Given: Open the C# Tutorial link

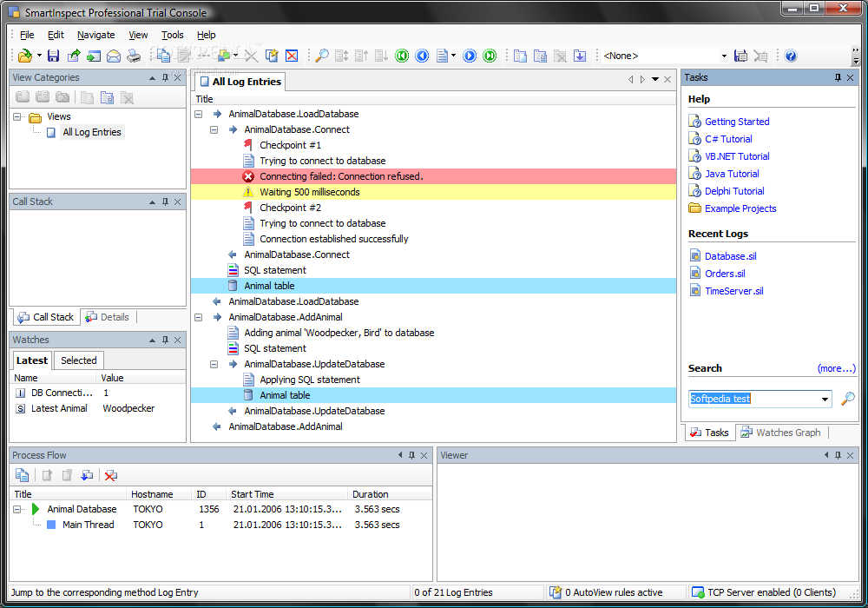Looking at the screenshot, I should point(728,139).
